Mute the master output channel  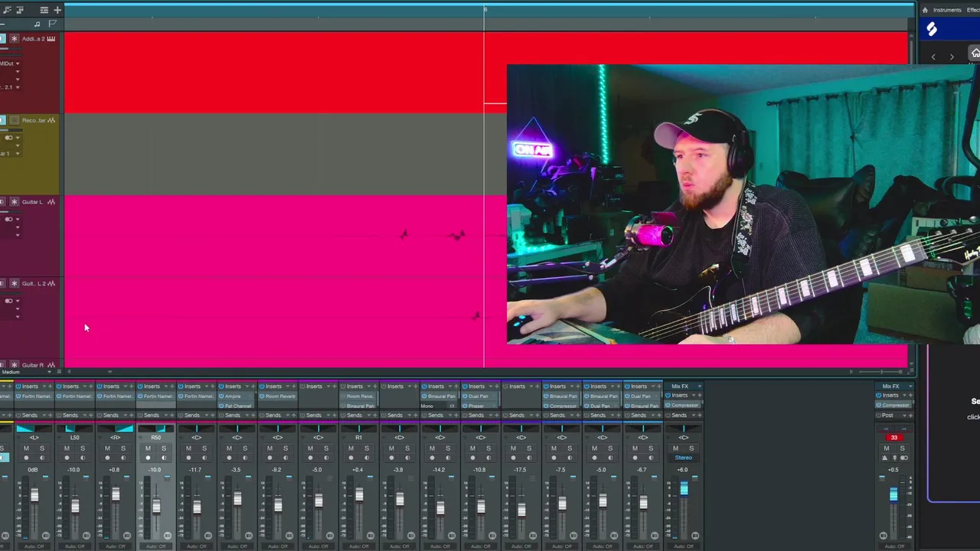click(x=887, y=448)
